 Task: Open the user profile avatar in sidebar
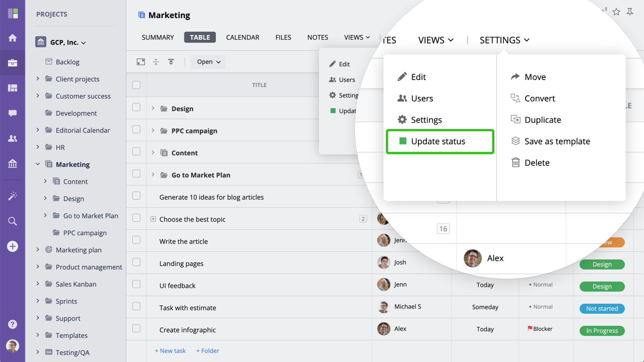(x=12, y=346)
